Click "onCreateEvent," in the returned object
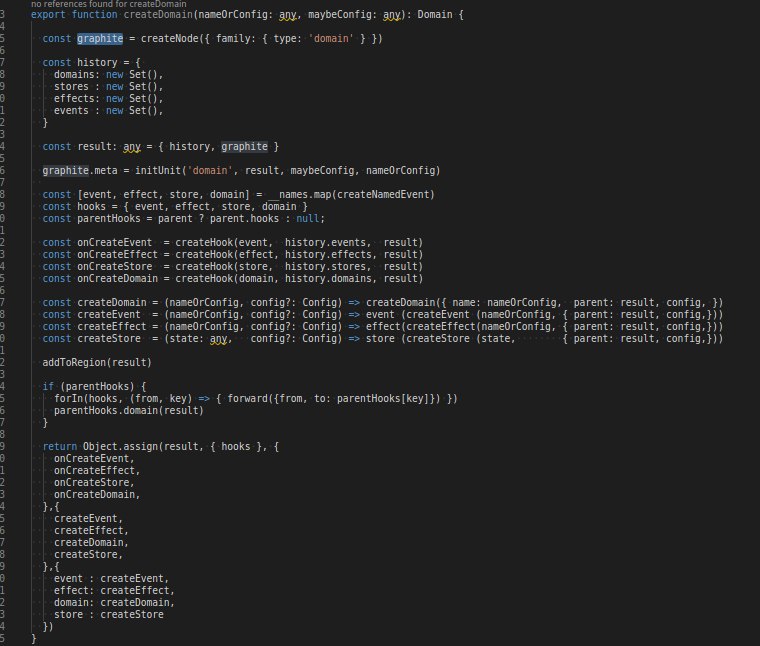This screenshot has width=760, height=646. 94,458
